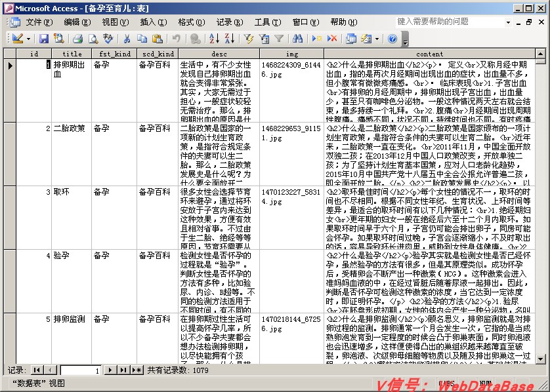550x392 pixels.
Task: Click the Save floppy disk icon
Action: [x=43, y=39]
